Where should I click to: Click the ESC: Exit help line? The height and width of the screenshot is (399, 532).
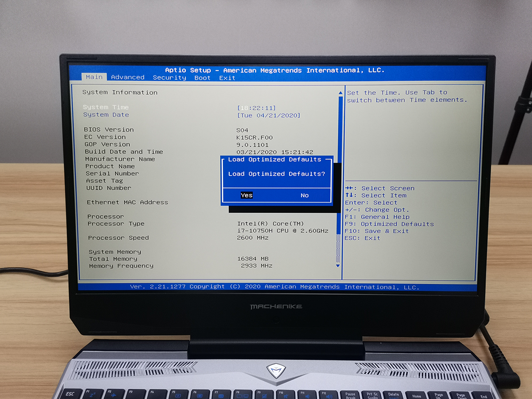coord(362,238)
